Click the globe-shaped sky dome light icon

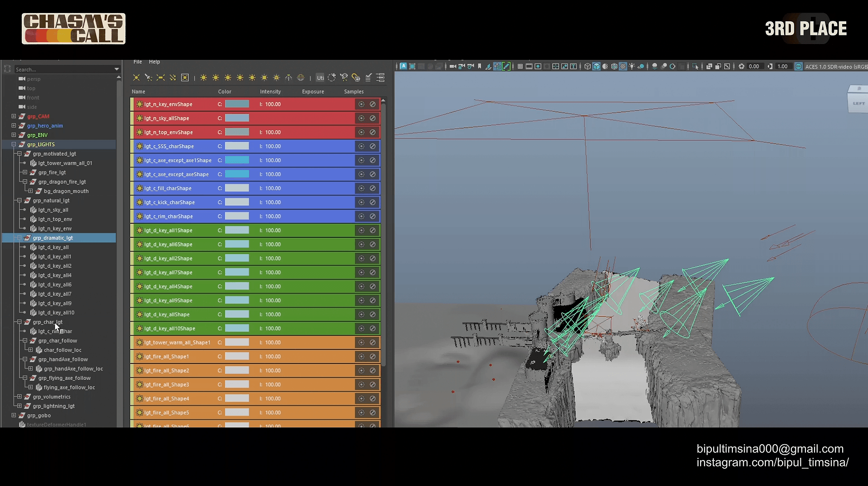pyautogui.click(x=300, y=78)
